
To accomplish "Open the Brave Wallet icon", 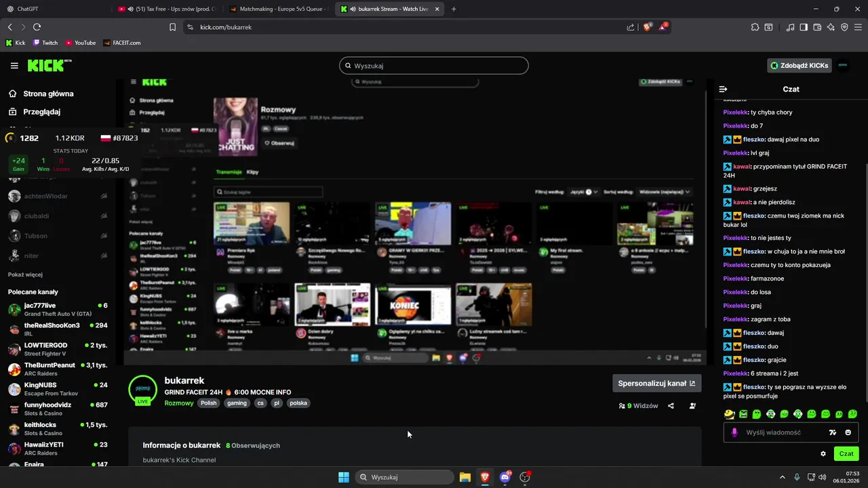I will [x=817, y=27].
